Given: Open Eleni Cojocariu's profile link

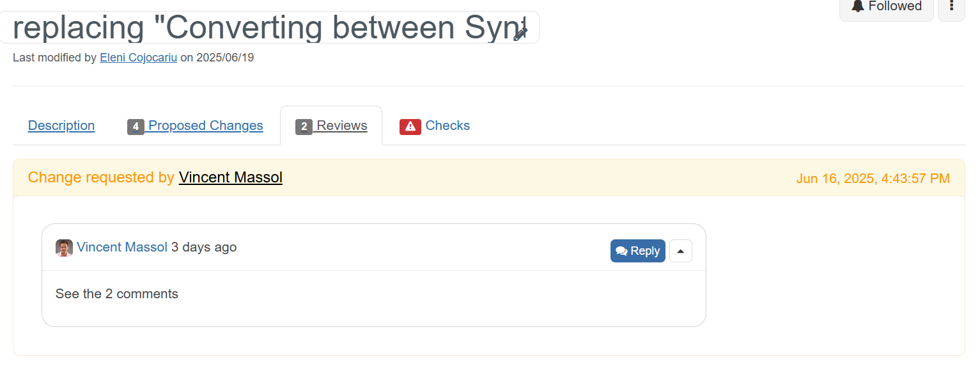Looking at the screenshot, I should click(138, 58).
